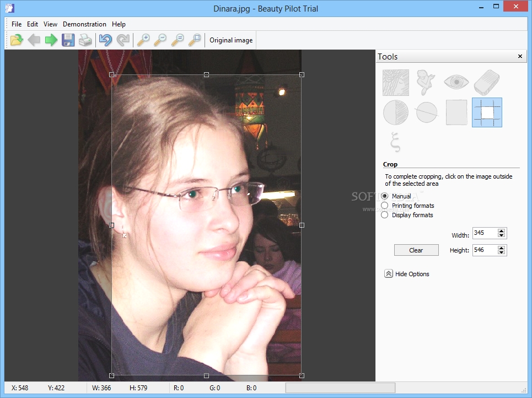Print the image with the printer icon
Screen dimensions: 532x398
coord(85,40)
